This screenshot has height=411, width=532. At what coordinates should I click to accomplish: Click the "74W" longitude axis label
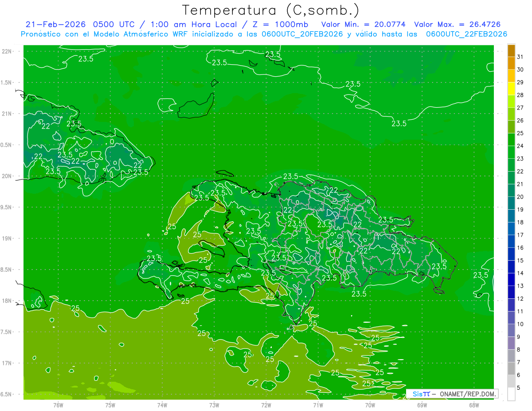pyautogui.click(x=162, y=405)
